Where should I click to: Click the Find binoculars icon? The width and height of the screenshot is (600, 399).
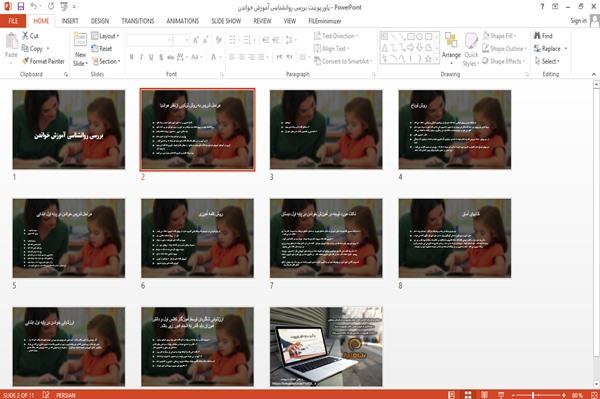click(537, 36)
